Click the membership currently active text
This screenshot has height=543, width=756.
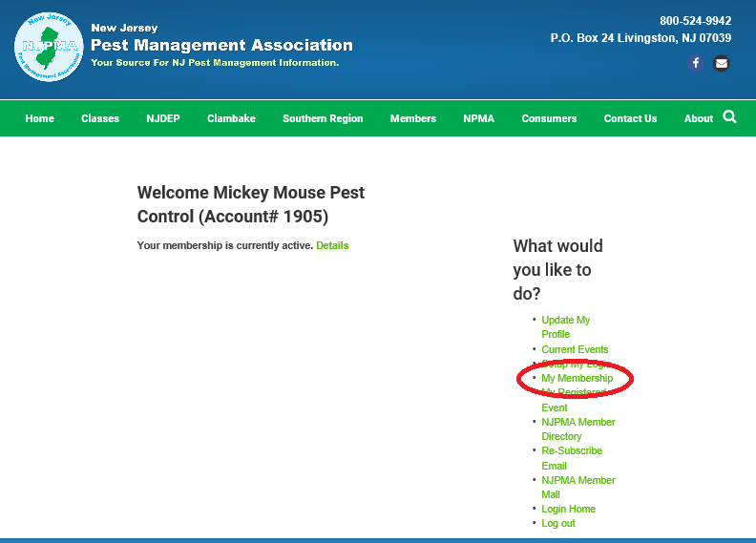tap(225, 245)
